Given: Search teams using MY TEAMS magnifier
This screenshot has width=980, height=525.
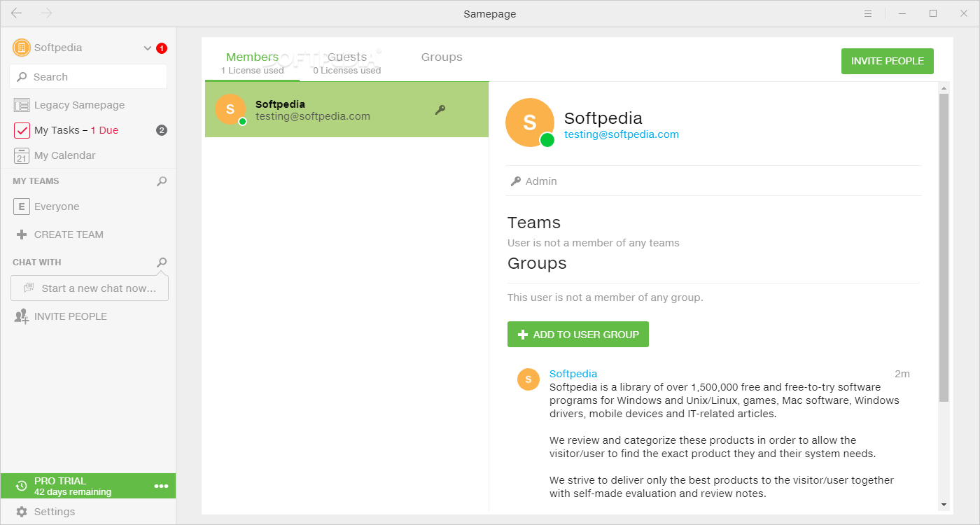Looking at the screenshot, I should point(162,181).
